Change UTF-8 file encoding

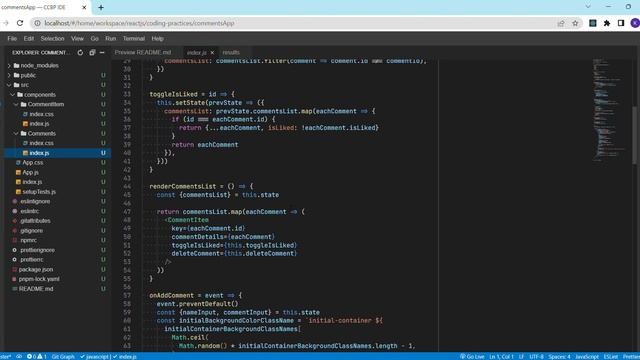click(536, 356)
